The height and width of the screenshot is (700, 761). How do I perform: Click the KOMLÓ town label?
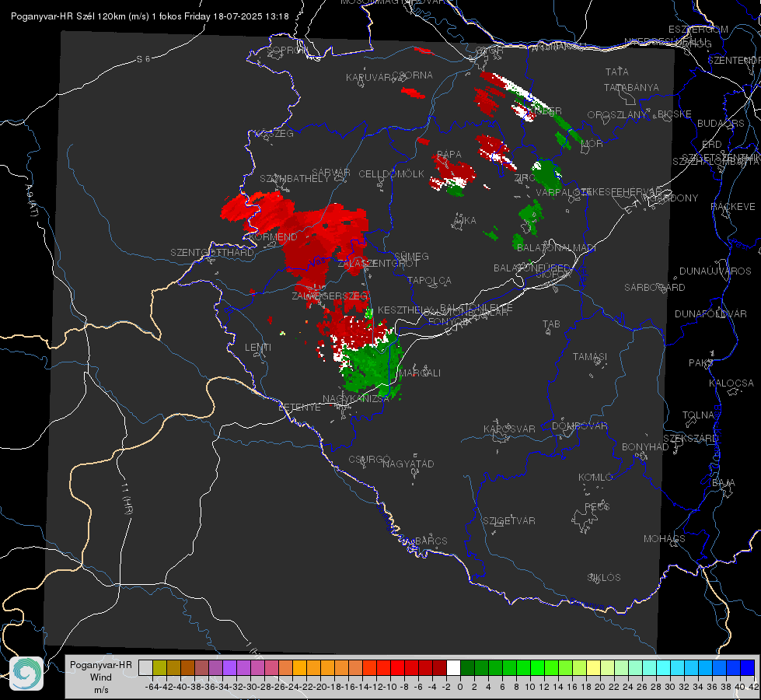(x=595, y=478)
